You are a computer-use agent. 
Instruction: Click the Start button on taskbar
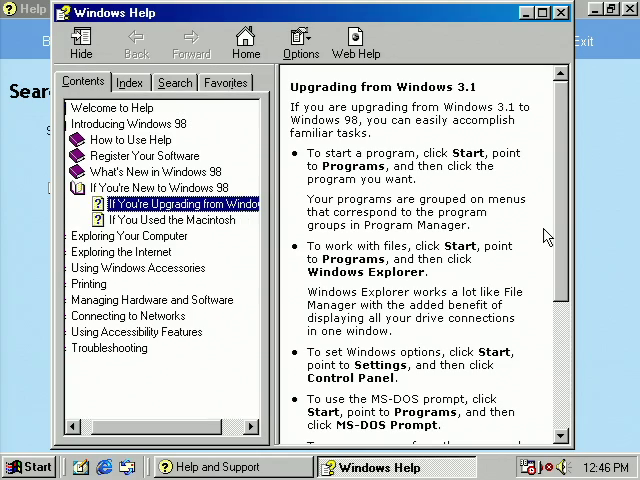(x=28, y=467)
